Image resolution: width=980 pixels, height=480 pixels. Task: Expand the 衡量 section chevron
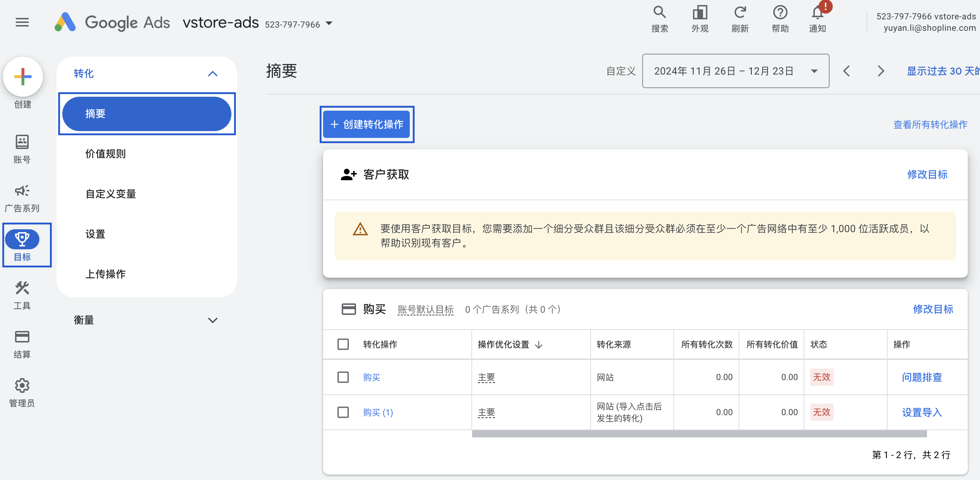213,320
